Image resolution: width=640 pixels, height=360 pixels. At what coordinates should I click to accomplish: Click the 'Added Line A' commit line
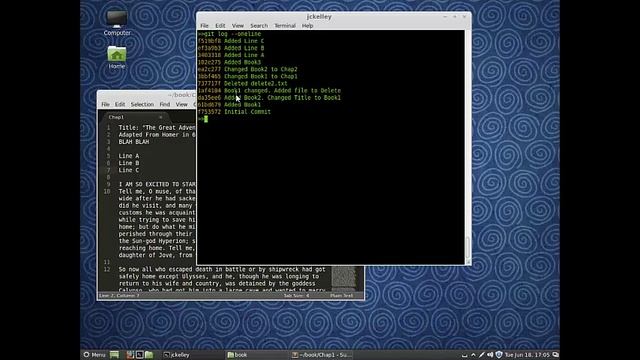point(231,55)
